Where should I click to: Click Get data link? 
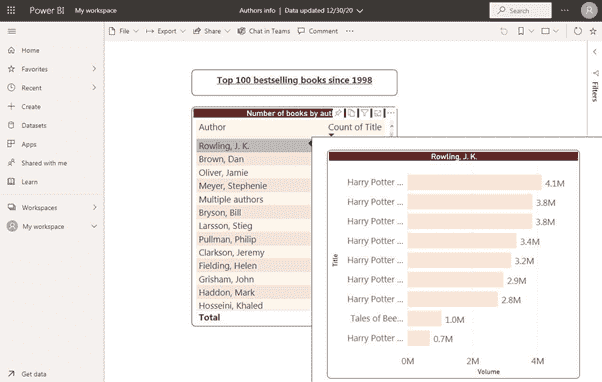click(34, 374)
